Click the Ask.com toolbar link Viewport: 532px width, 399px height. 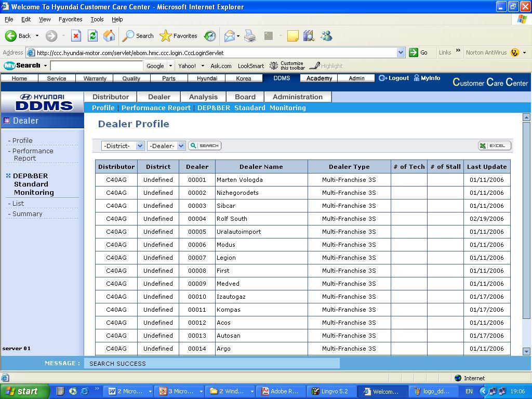pos(221,66)
